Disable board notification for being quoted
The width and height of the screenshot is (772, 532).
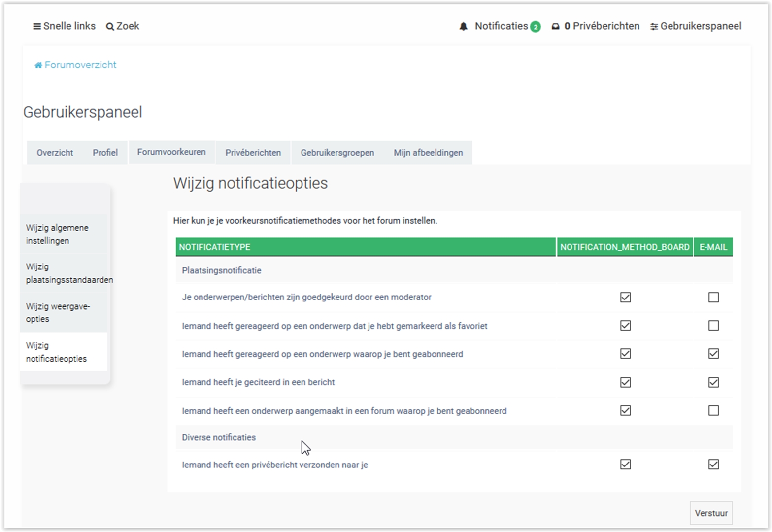625,382
